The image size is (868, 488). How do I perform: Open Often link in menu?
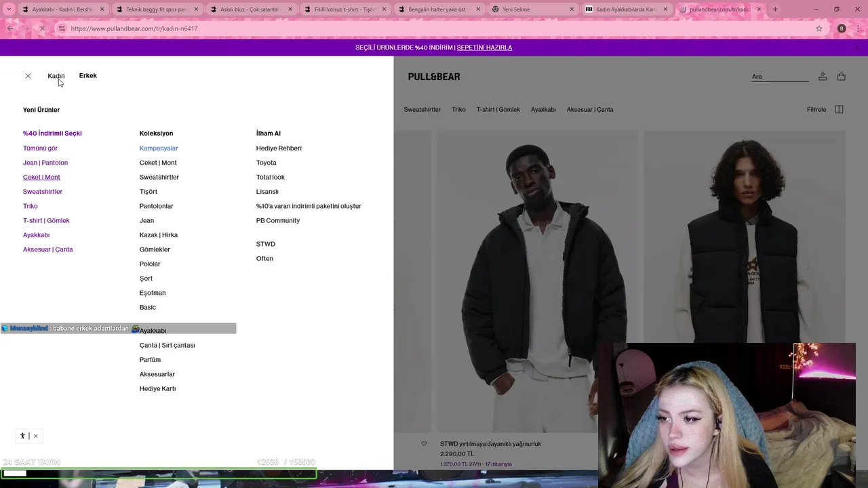click(264, 258)
